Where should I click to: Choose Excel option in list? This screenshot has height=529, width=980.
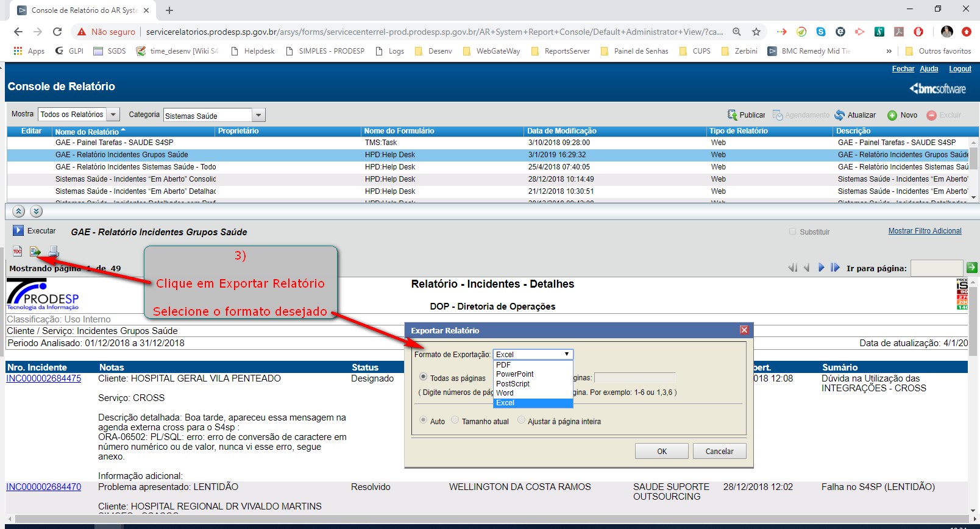(x=533, y=403)
